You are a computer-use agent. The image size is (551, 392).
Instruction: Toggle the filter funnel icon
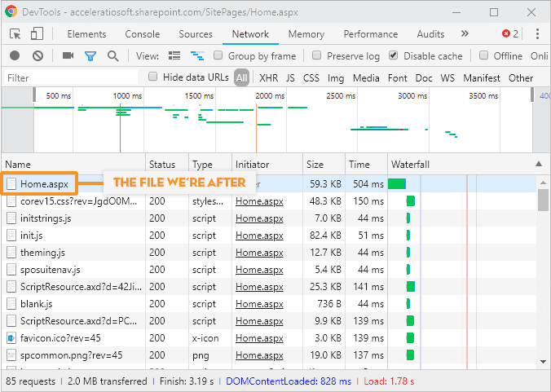point(90,56)
